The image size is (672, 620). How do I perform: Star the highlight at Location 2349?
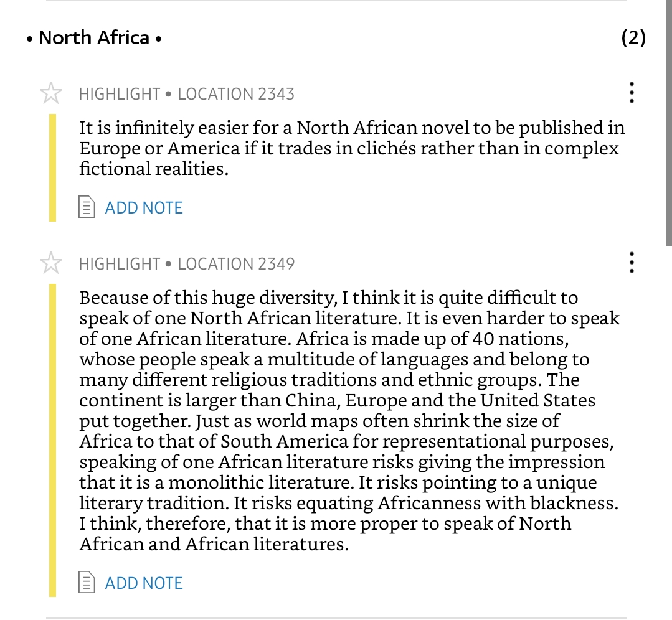point(51,264)
